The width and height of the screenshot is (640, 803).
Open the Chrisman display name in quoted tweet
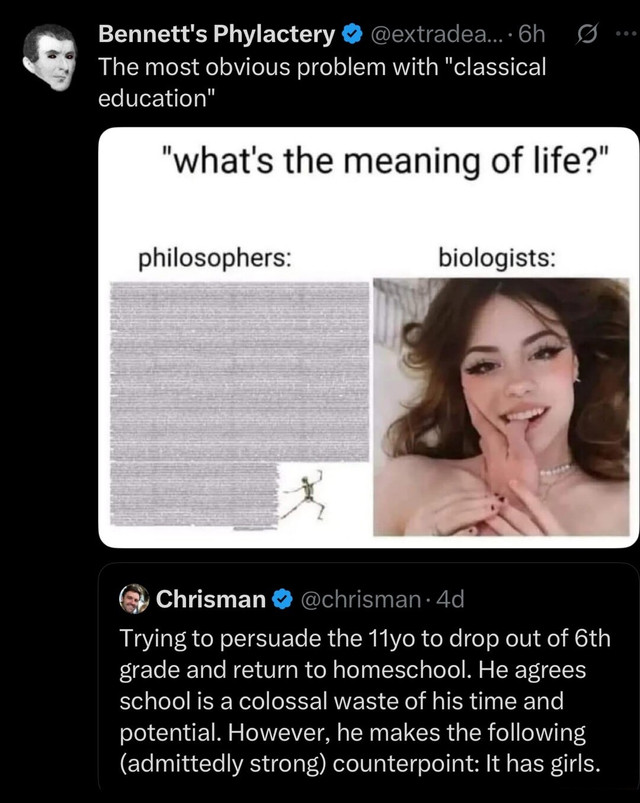[211, 599]
